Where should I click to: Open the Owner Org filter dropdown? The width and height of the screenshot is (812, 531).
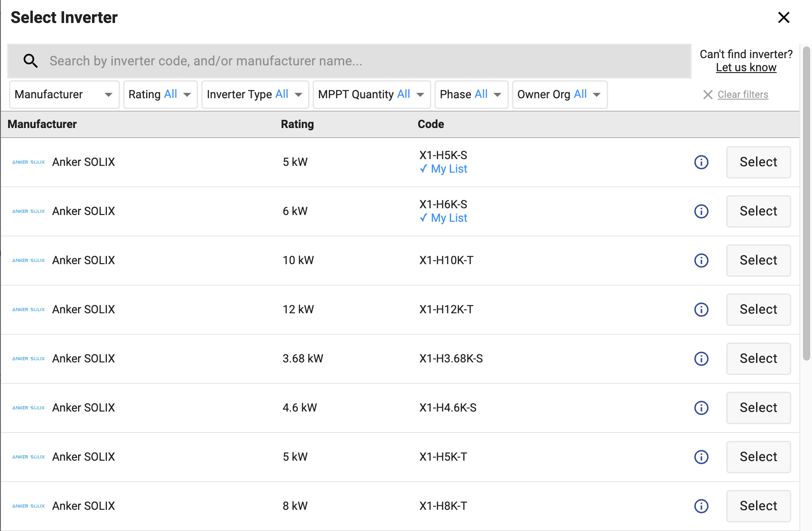(x=559, y=95)
